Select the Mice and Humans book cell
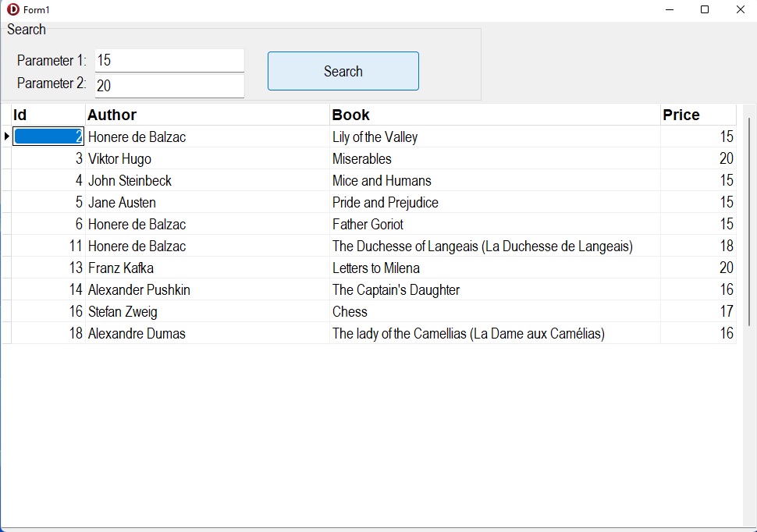 pos(382,180)
